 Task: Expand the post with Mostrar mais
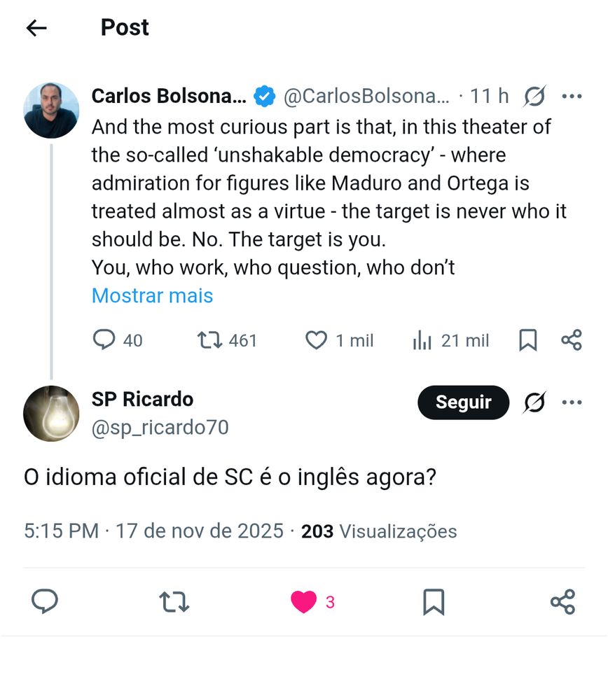151,295
